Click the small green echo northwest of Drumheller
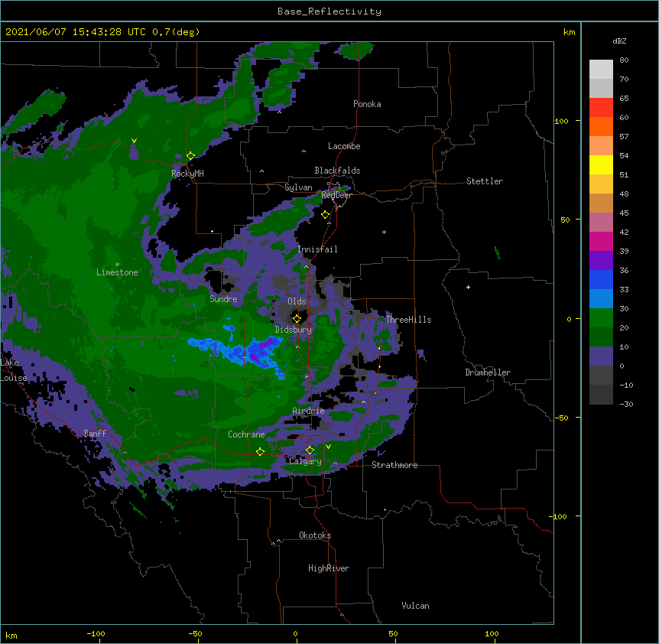The height and width of the screenshot is (644, 659). [498, 253]
